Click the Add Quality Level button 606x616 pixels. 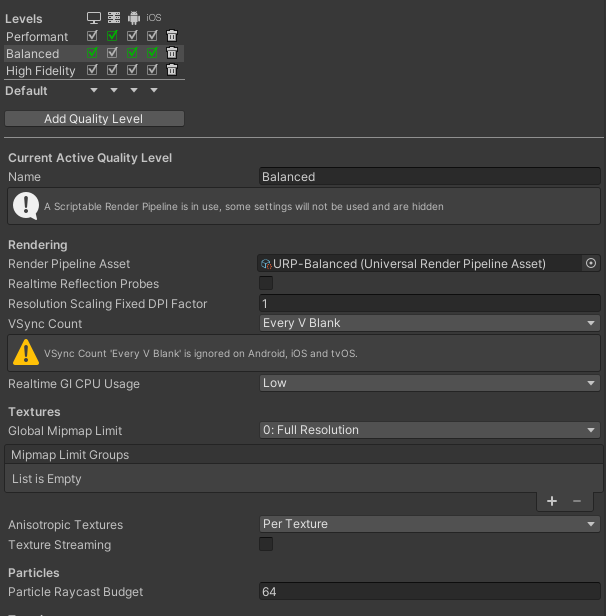[x=94, y=119]
